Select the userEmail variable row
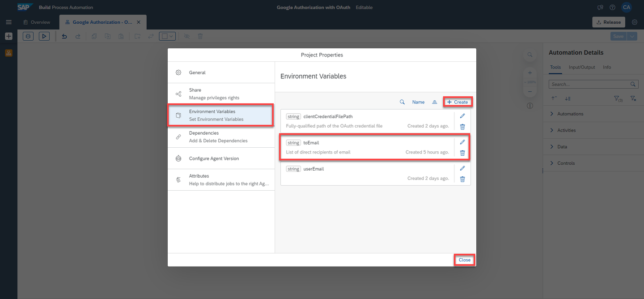 tap(375, 174)
